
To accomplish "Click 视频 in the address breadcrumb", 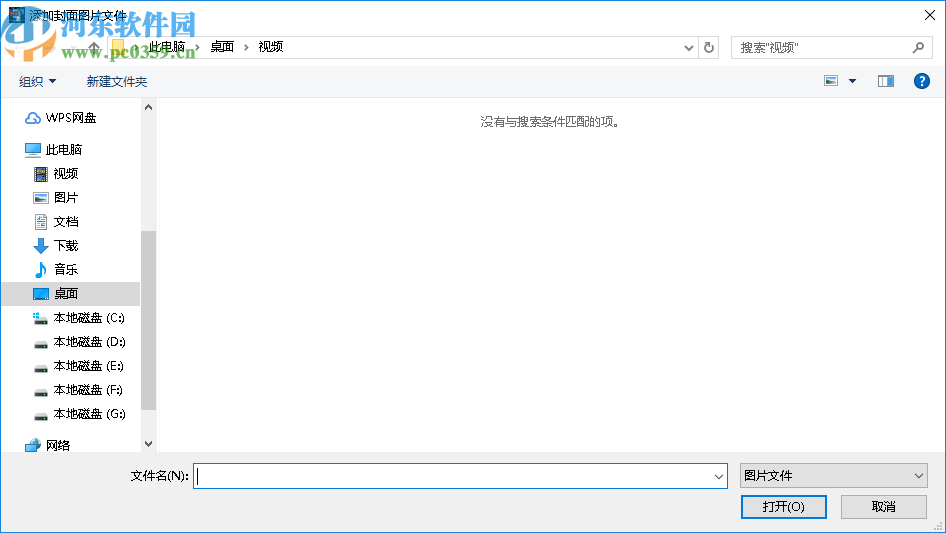I will point(271,46).
